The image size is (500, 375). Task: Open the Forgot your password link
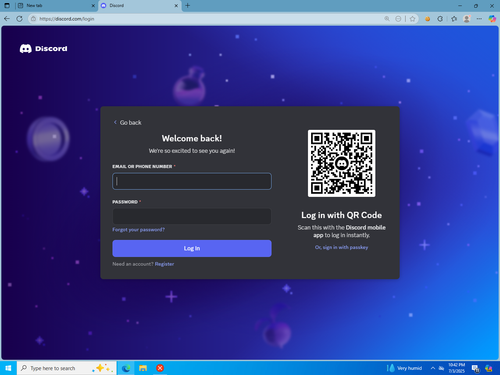pos(138,230)
